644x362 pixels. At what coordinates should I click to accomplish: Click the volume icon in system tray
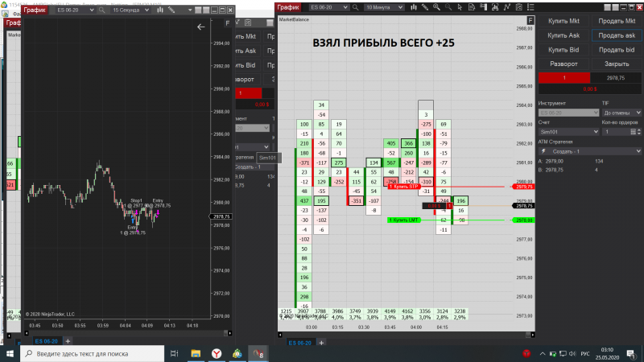[573, 353]
